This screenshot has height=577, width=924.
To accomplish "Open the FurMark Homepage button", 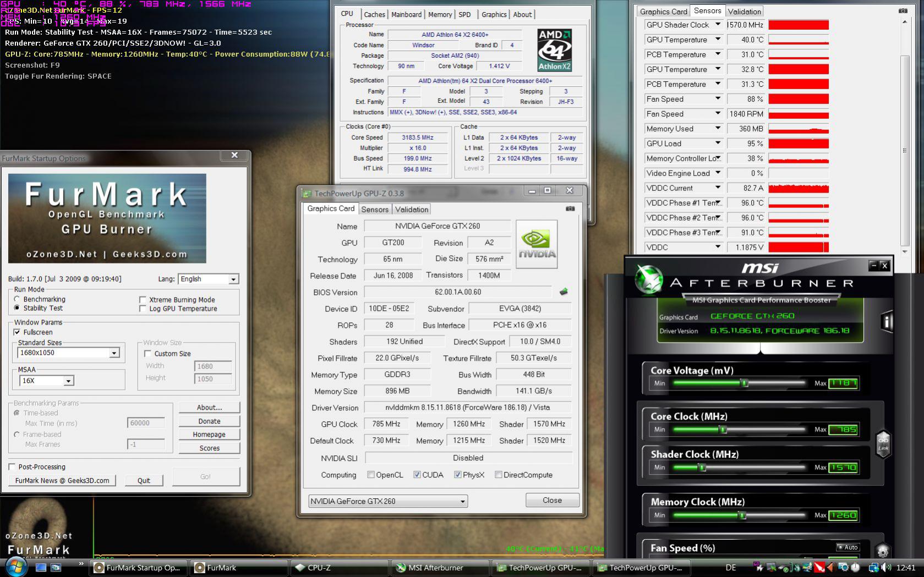I will pos(210,435).
